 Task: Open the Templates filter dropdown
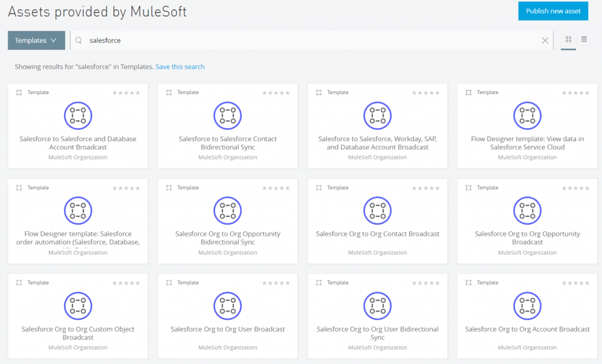point(36,41)
